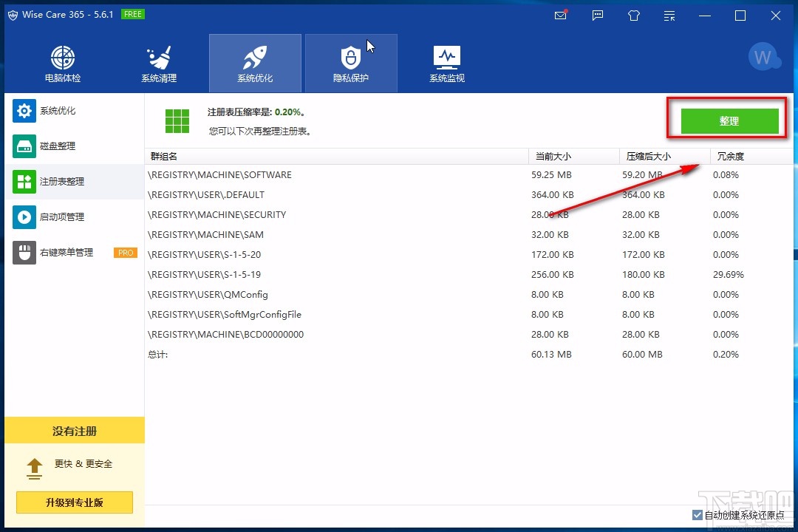Image resolution: width=798 pixels, height=532 pixels.
Task: Click the Wise Care 365 logo icon
Action: 13,16
